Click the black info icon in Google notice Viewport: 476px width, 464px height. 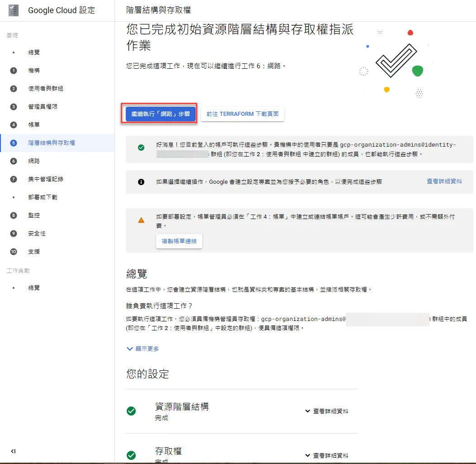(141, 182)
